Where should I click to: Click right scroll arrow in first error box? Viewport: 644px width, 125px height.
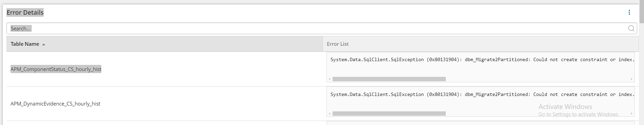coord(632,79)
